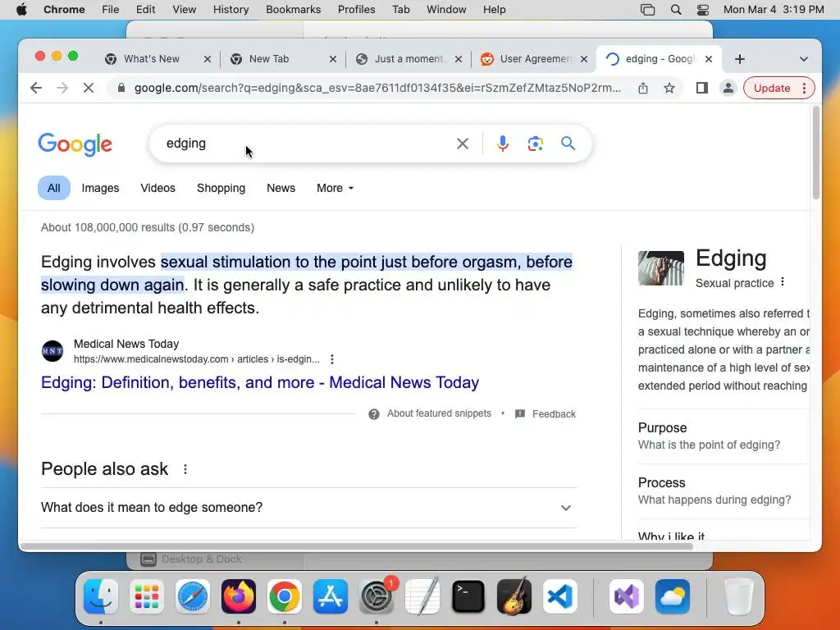840x630 pixels.
Task: Expand What does it mean to edge someone
Action: point(308,508)
